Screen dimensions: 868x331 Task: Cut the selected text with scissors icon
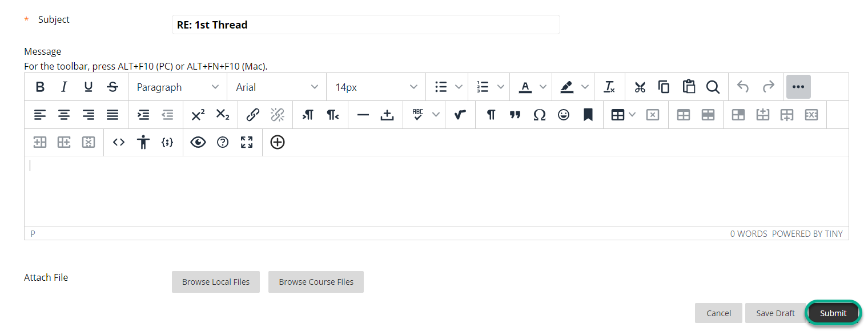pyautogui.click(x=640, y=87)
